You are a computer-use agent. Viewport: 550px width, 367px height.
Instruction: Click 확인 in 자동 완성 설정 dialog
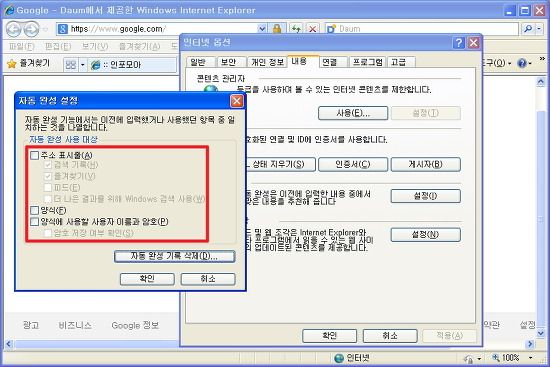point(147,279)
